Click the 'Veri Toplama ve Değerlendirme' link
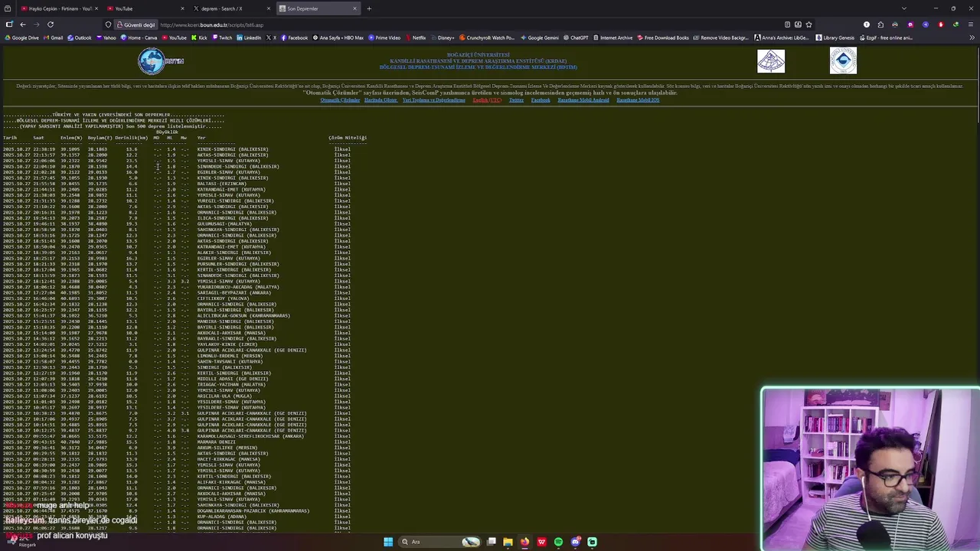The height and width of the screenshot is (551, 980). 433,100
